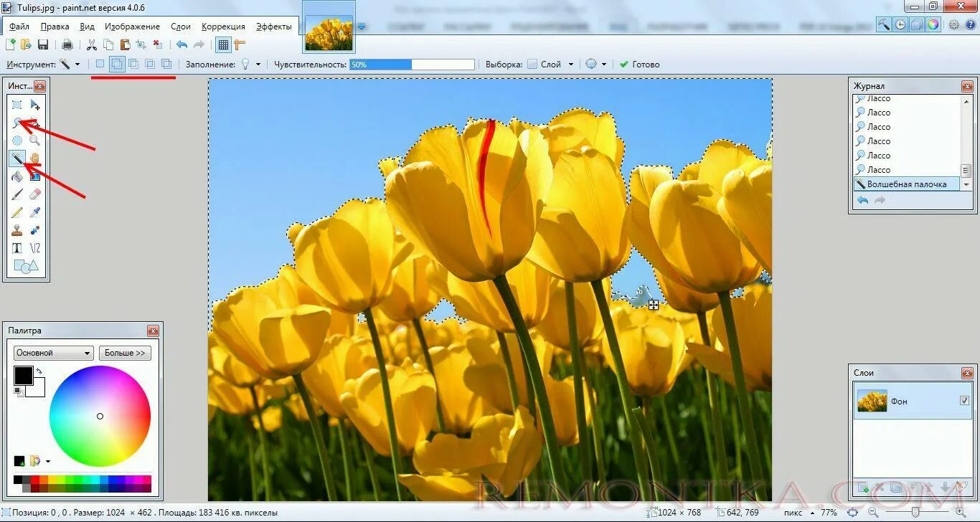Click the black primary color swatch
The width and height of the screenshot is (980, 522).
(x=23, y=375)
